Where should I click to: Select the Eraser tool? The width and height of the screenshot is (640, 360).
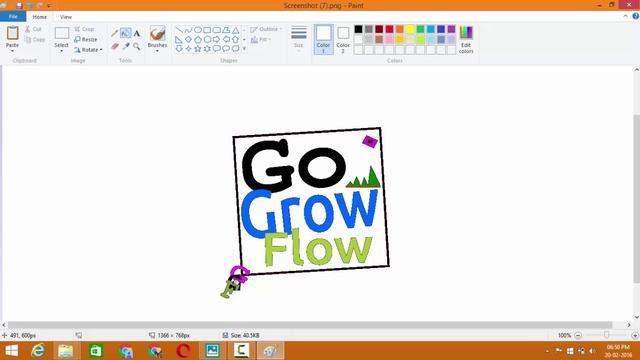[115, 46]
